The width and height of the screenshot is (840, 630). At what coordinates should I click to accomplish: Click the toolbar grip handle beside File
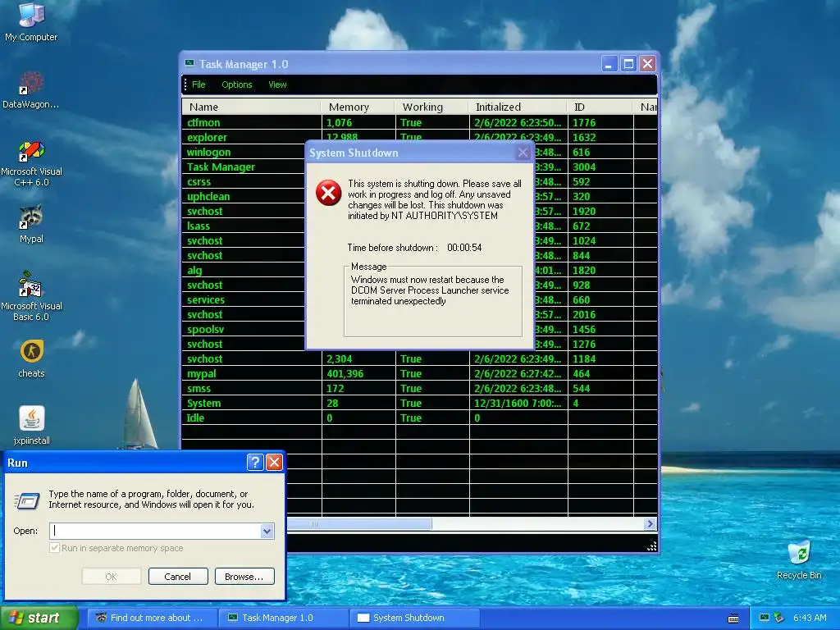(x=185, y=84)
